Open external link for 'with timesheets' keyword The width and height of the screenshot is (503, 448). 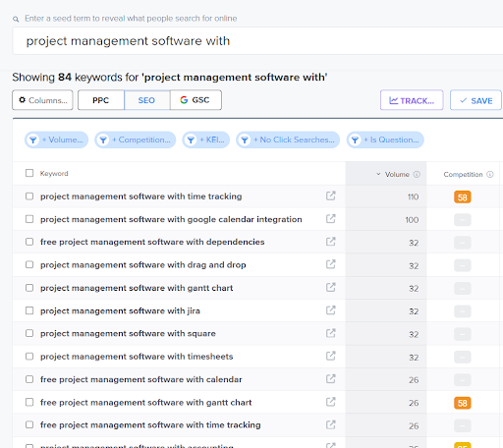[331, 356]
